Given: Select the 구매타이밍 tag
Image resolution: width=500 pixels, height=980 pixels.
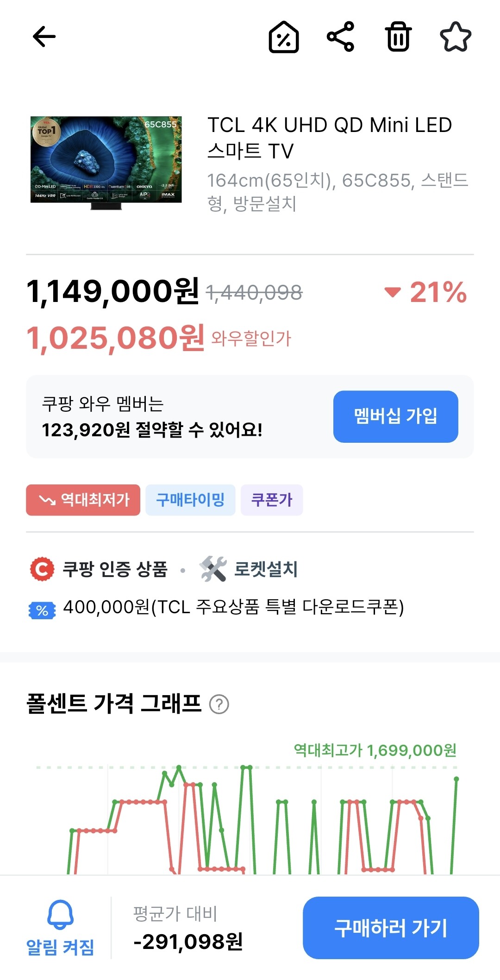Looking at the screenshot, I should pos(190,500).
